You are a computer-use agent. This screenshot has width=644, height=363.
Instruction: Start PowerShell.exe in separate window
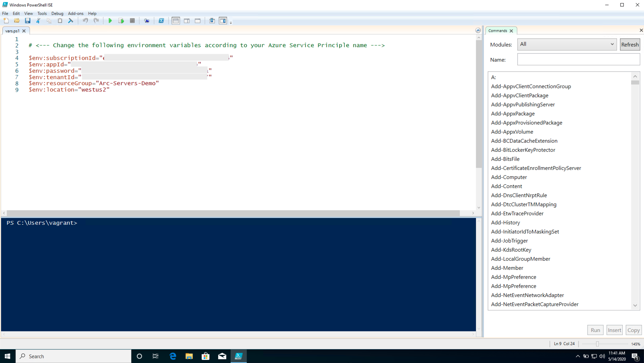click(x=161, y=21)
